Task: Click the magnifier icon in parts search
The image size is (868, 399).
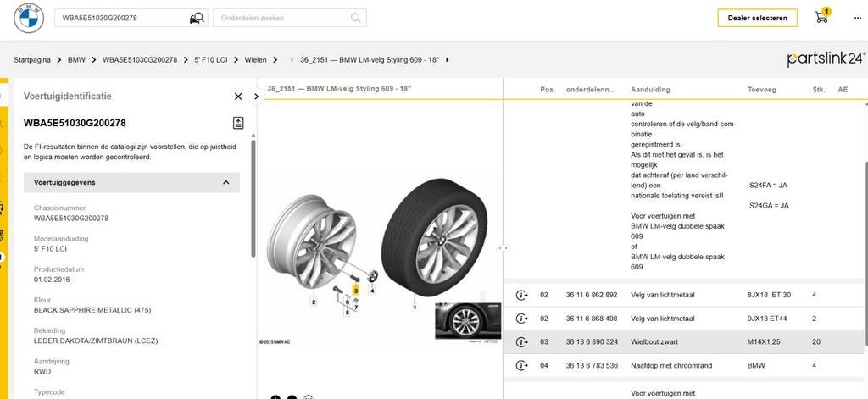Action: [x=358, y=18]
